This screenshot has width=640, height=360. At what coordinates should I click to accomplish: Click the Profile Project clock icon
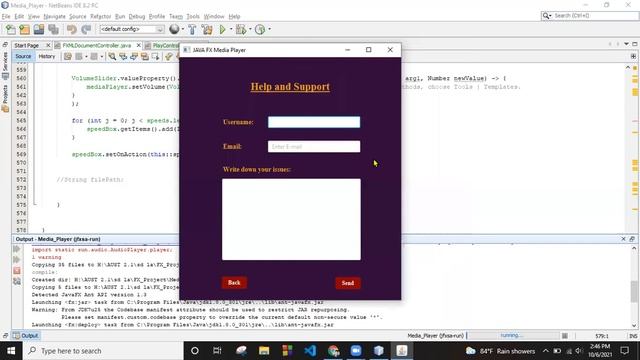[260, 29]
